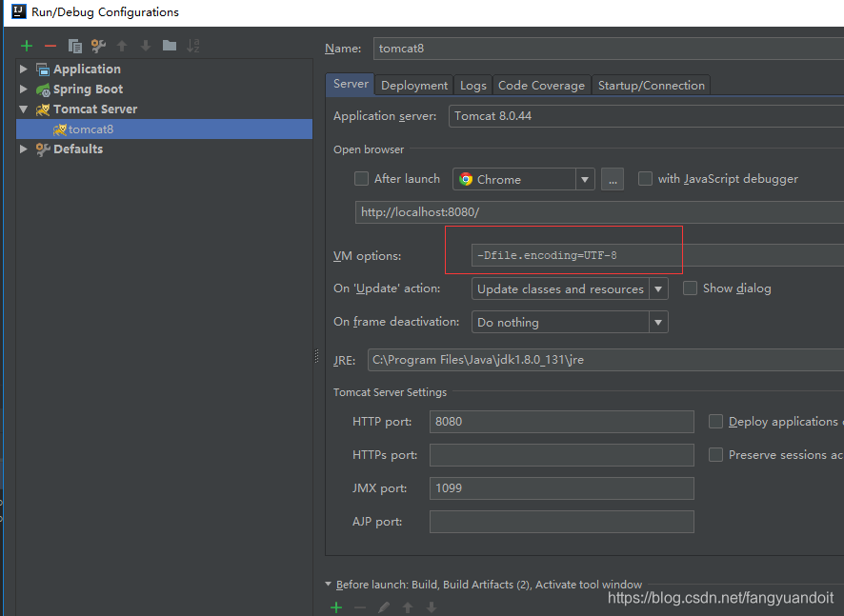
Task: Click the Tomcat Server cat icon
Action: (43, 109)
